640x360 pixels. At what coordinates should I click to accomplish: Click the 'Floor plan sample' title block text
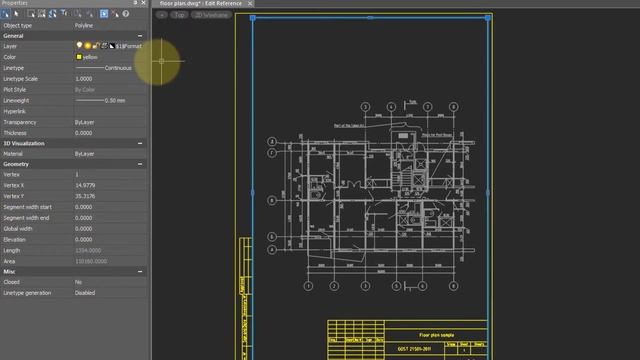436,335
